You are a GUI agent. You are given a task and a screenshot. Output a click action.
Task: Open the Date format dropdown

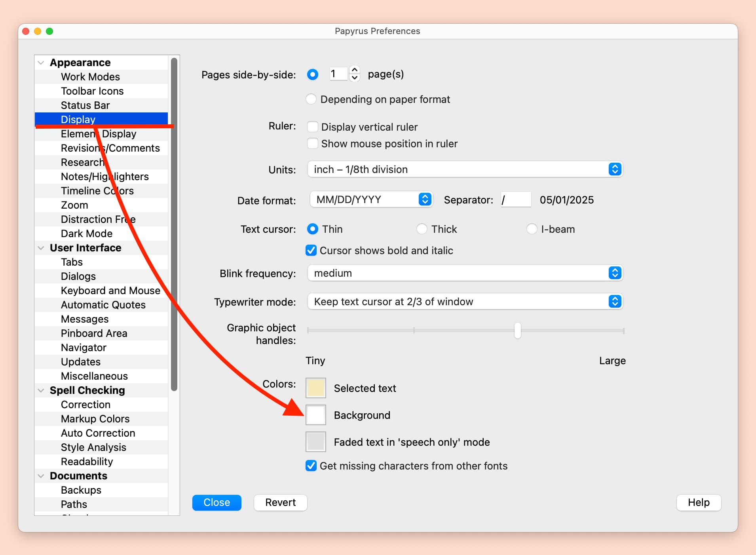371,200
